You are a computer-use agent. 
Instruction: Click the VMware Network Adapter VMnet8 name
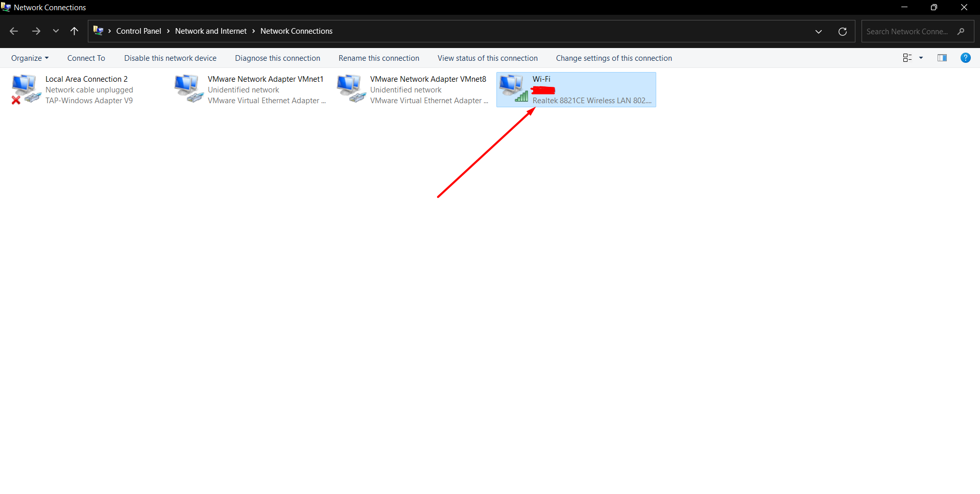[428, 79]
